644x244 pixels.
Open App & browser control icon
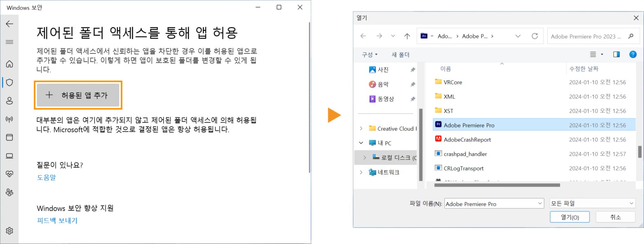point(9,137)
